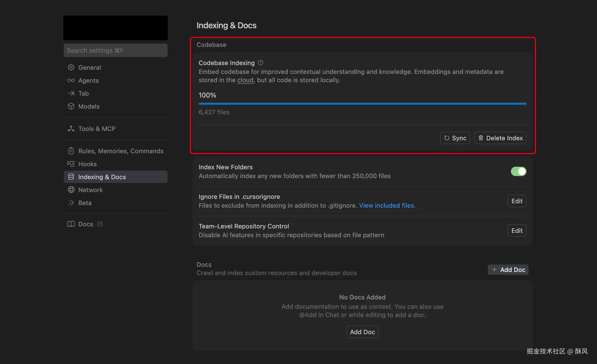Select the Agents infinity icon
Image resolution: width=597 pixels, height=364 pixels.
[71, 81]
